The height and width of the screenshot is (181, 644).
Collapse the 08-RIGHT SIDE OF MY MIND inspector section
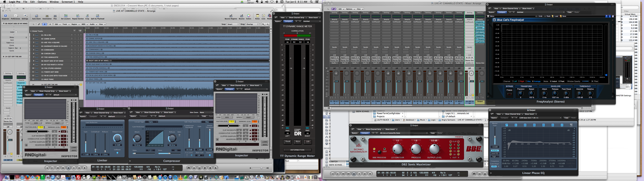pos(4,23)
